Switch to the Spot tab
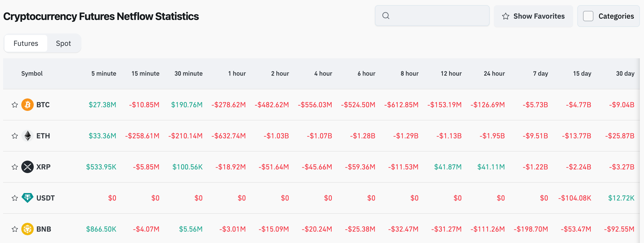The image size is (644, 243). [63, 43]
